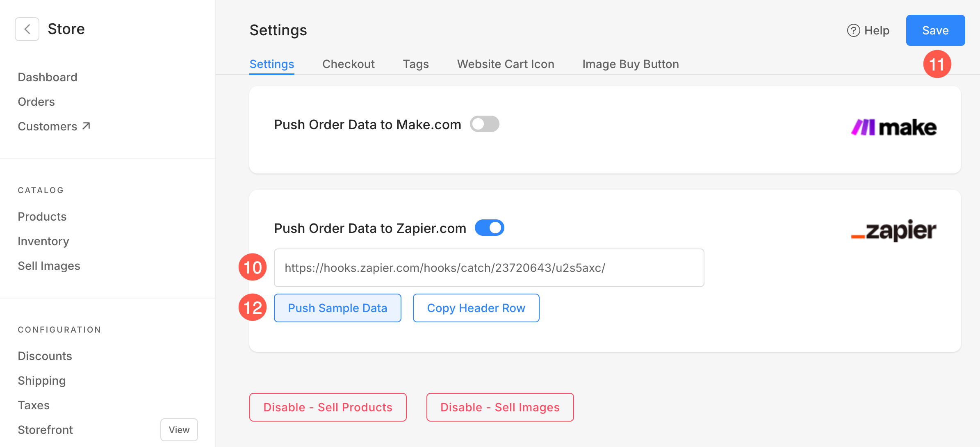
Task: Enable Push Order Data to Make.com
Action: coord(485,124)
